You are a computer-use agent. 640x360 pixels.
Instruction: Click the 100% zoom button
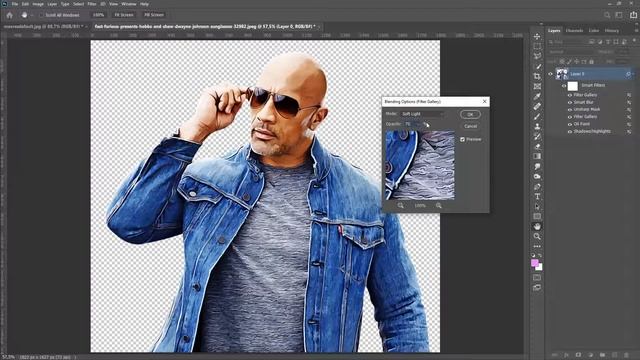[98, 15]
